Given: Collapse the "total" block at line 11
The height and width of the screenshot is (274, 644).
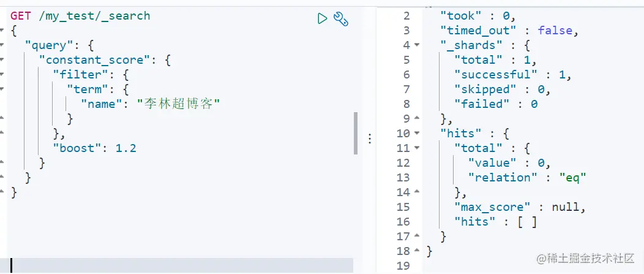Looking at the screenshot, I should pyautogui.click(x=416, y=148).
